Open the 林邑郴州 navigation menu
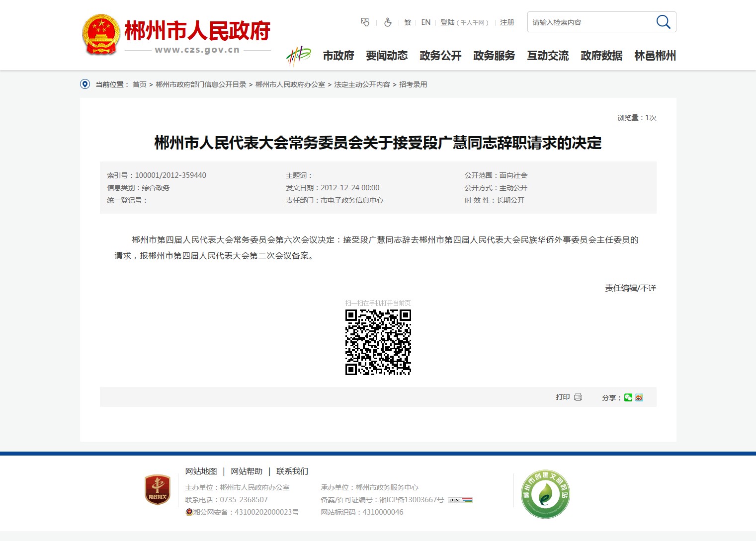Viewport: 756px width, 541px height. 655,56
